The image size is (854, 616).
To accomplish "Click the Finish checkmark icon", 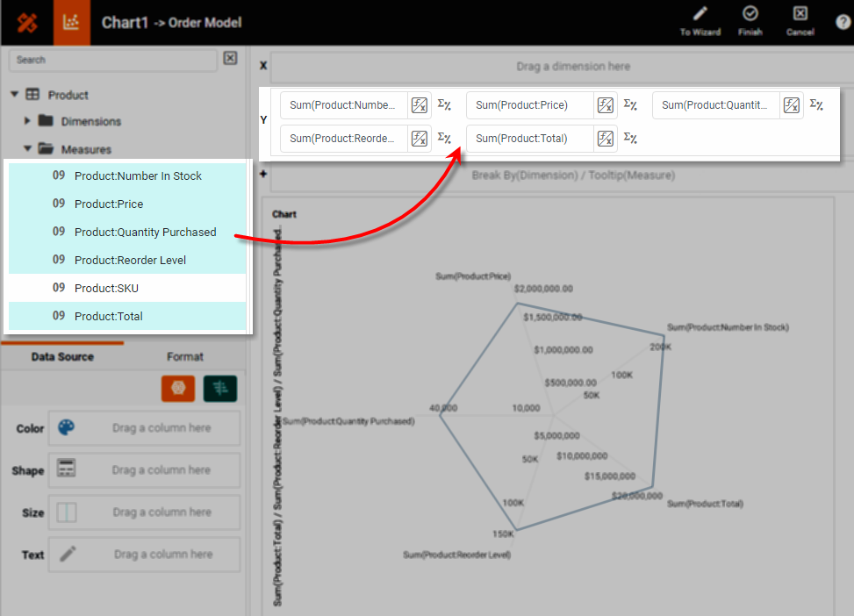I will [x=750, y=15].
